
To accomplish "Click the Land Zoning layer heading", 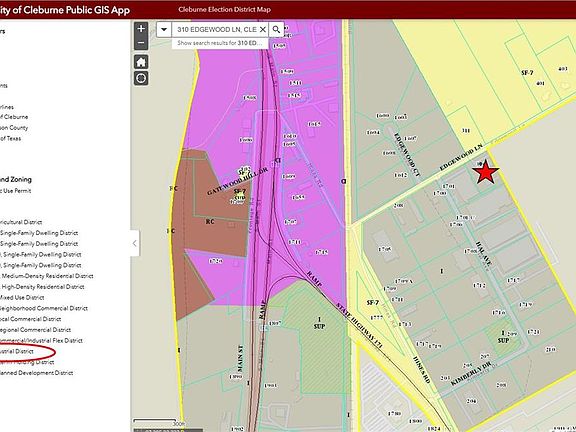I will point(16,180).
